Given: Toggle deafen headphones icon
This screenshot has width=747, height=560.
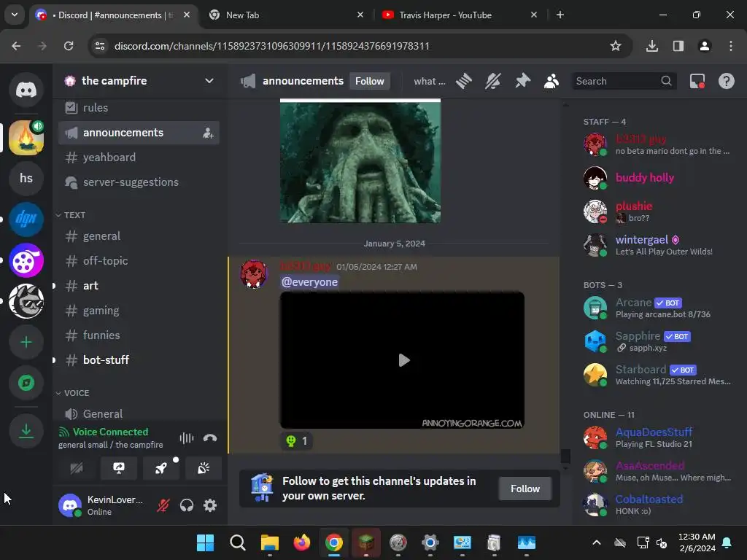Looking at the screenshot, I should pos(187,505).
